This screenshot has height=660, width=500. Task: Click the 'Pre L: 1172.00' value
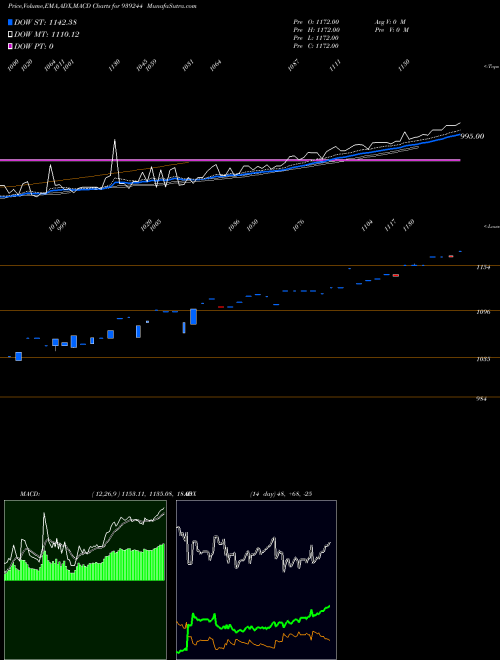click(316, 38)
